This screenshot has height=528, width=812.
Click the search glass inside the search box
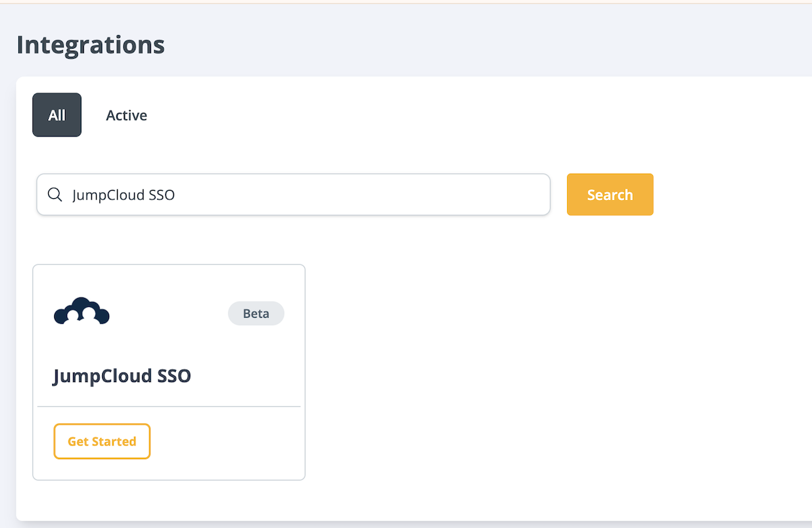[55, 195]
